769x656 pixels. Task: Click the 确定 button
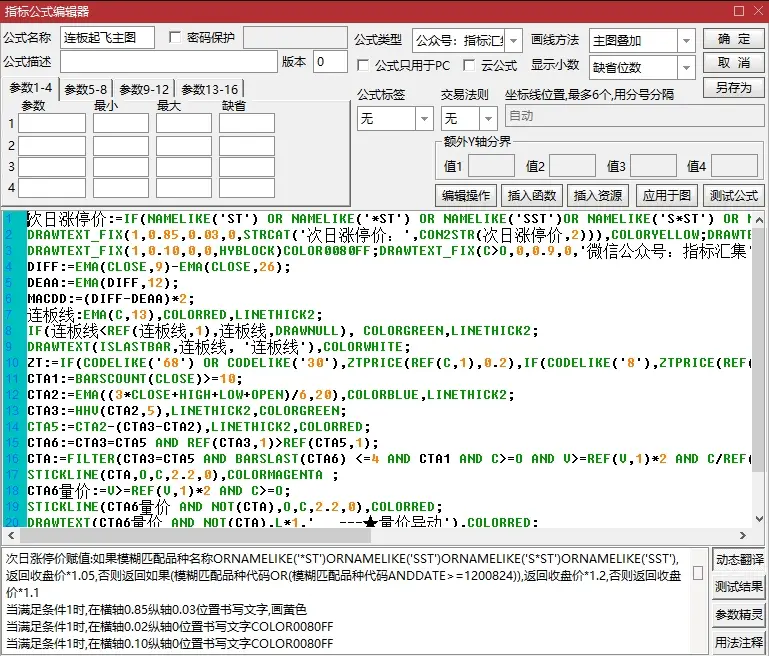[x=734, y=39]
